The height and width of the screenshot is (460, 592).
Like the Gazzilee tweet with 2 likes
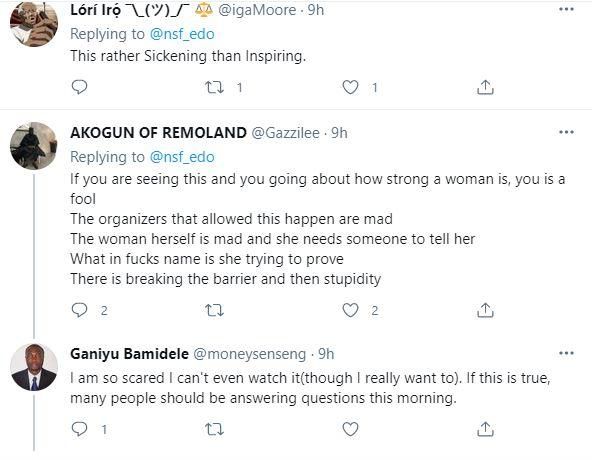click(350, 310)
